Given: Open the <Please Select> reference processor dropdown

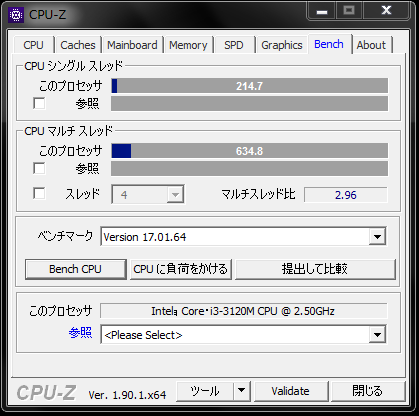Looking at the screenshot, I should coord(377,334).
